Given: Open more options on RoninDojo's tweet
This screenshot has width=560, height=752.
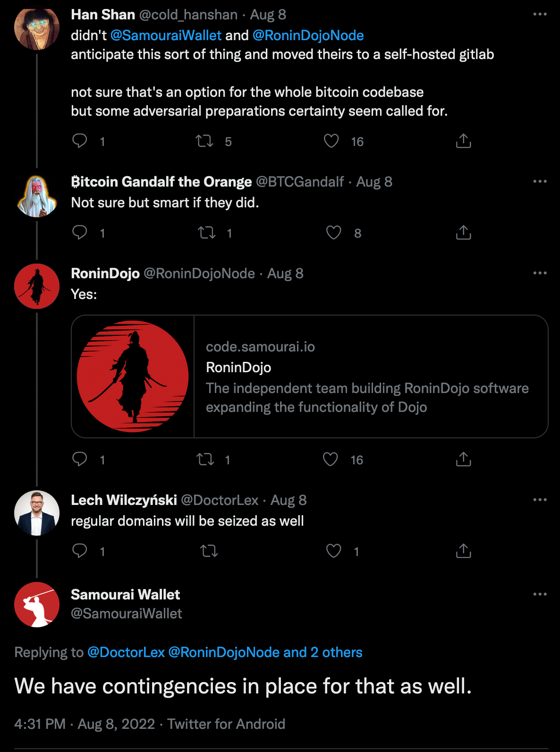Looking at the screenshot, I should tap(540, 273).
